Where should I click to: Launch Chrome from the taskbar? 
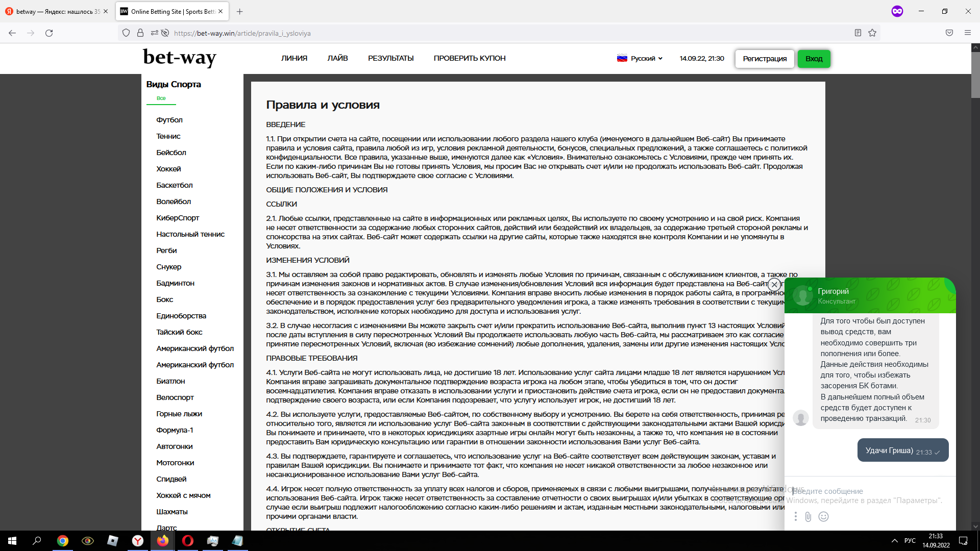pos(63,541)
